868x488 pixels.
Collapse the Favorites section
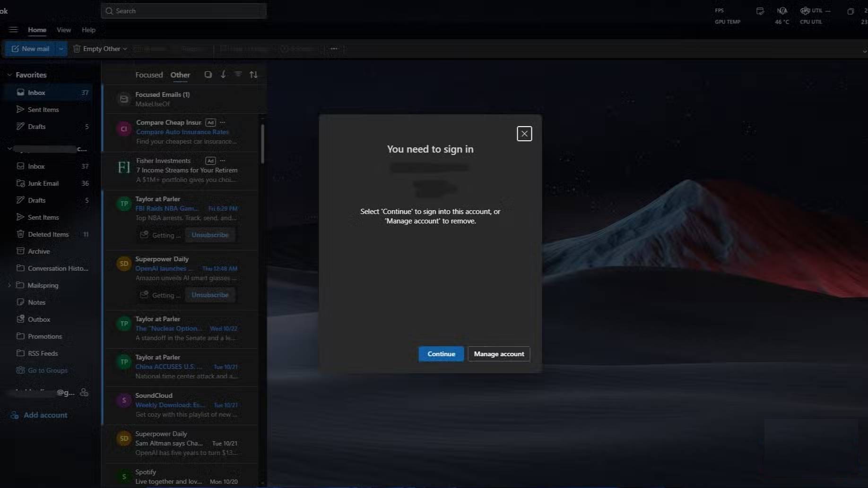point(9,75)
